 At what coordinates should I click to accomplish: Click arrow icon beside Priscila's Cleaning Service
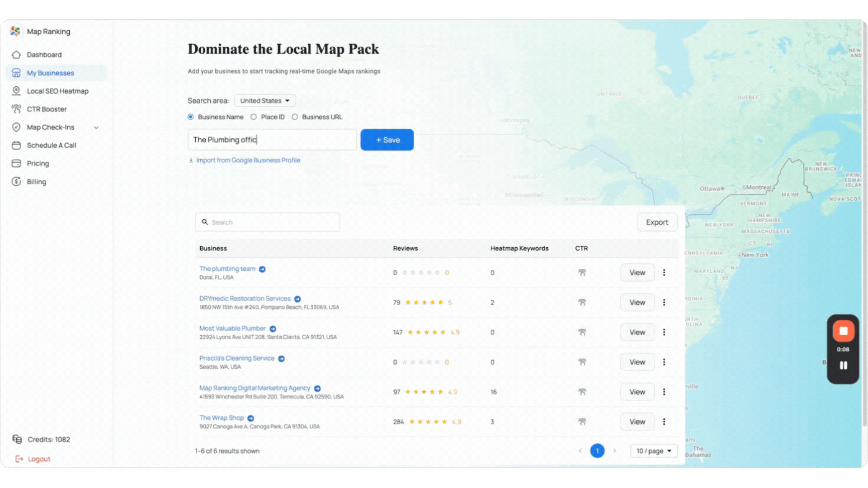281,358
